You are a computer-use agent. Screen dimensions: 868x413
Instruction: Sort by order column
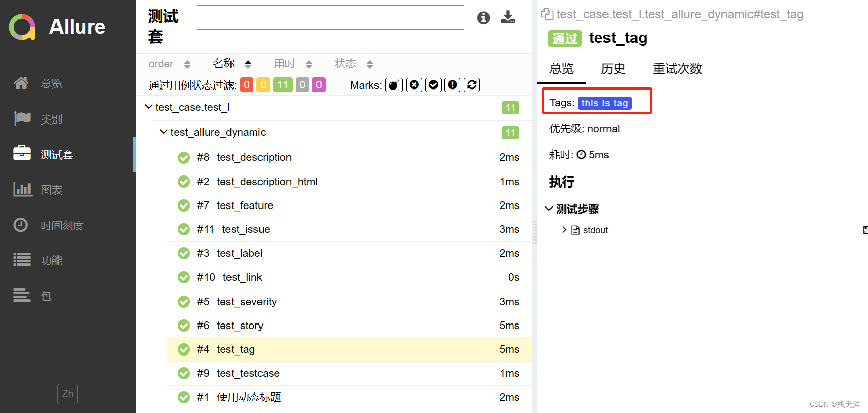tap(169, 64)
